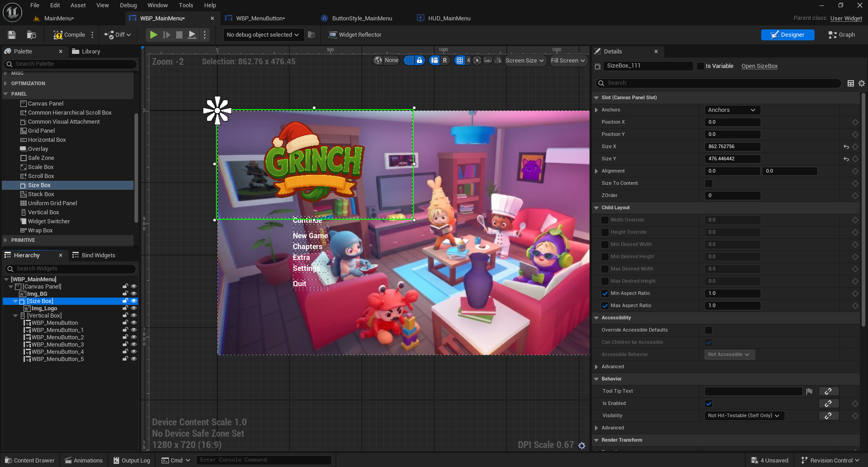Screen dimensions: 868x467
Task: Toggle dashed outlines display in designer
Action: click(x=409, y=60)
